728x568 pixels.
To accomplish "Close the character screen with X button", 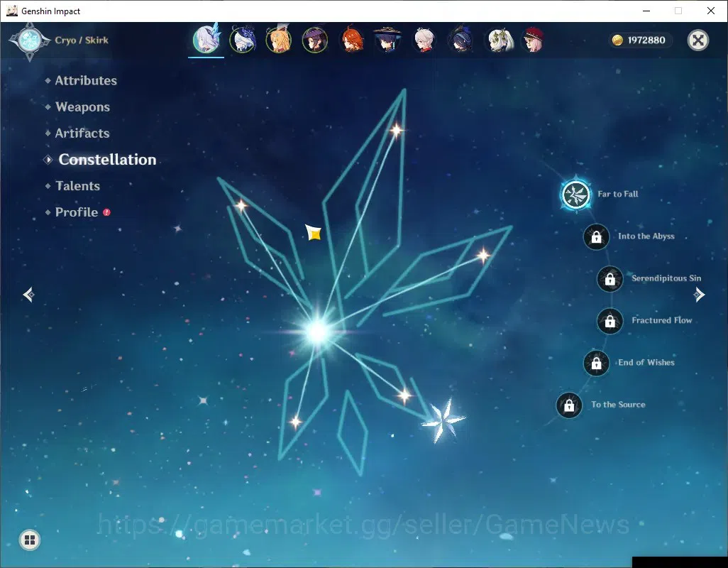I will click(697, 40).
